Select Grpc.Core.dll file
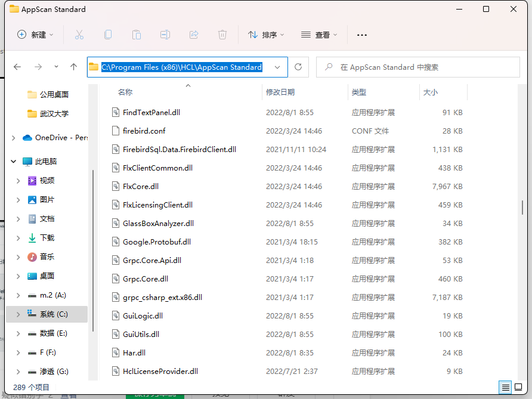The image size is (532, 399). coord(145,279)
